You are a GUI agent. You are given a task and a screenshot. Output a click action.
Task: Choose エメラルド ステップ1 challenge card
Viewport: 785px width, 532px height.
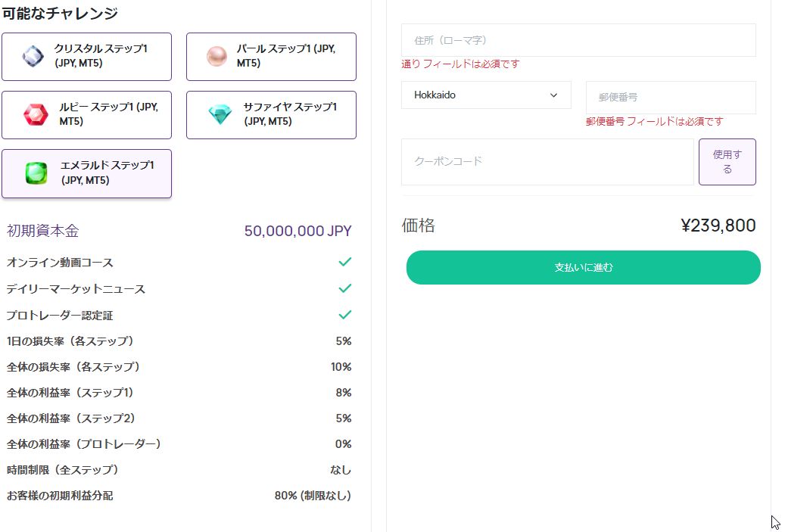tap(86, 173)
